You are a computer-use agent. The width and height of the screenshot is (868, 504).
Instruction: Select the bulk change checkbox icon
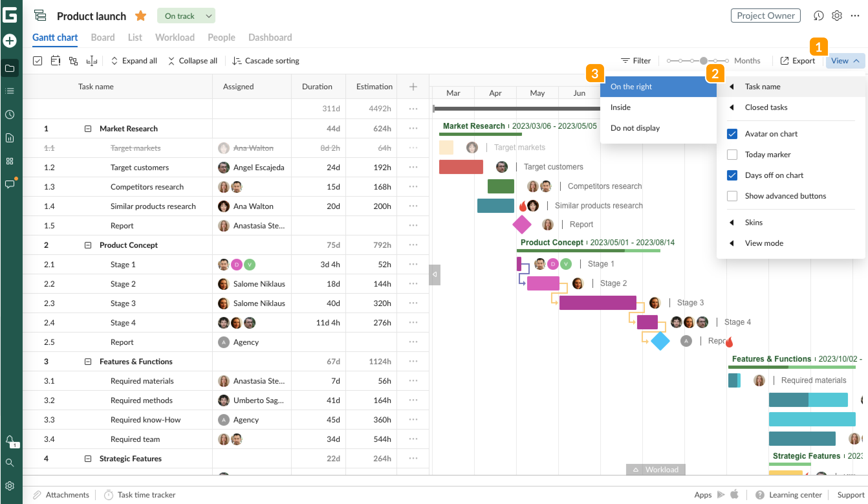[x=37, y=60]
